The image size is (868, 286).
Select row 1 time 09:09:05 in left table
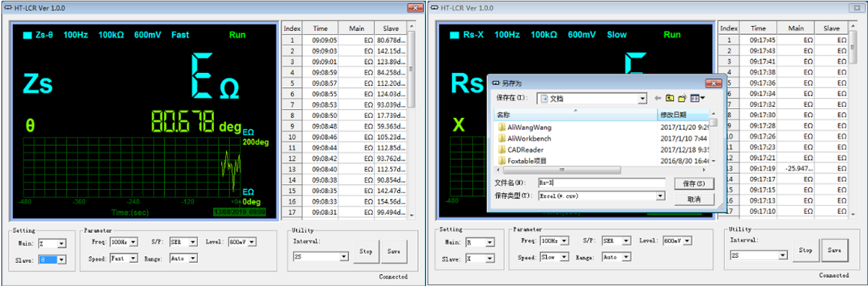tap(321, 40)
